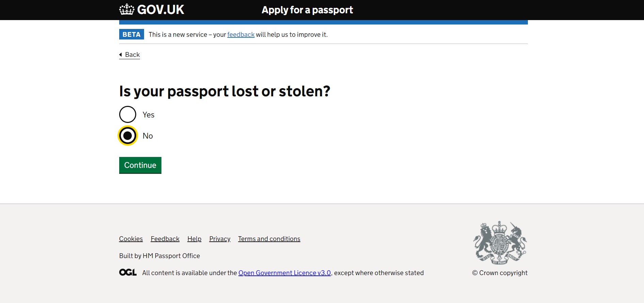This screenshot has height=303, width=644.
Task: Go back using the Back link text
Action: coord(132,54)
